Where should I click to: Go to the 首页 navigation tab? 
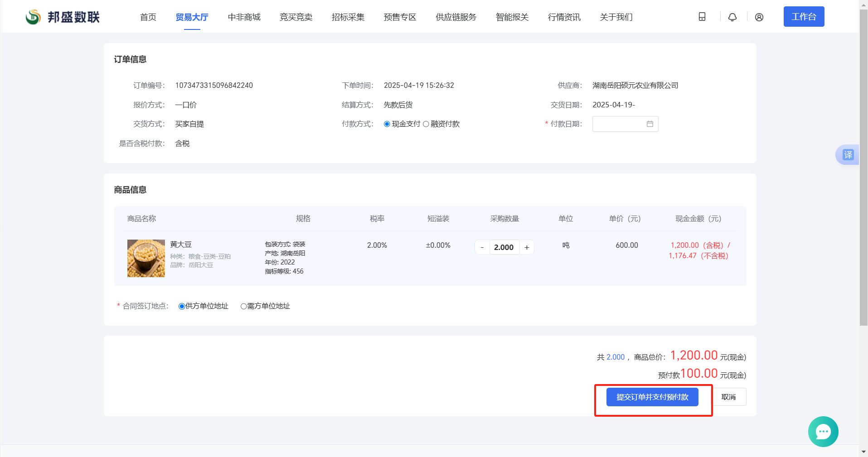pyautogui.click(x=148, y=17)
